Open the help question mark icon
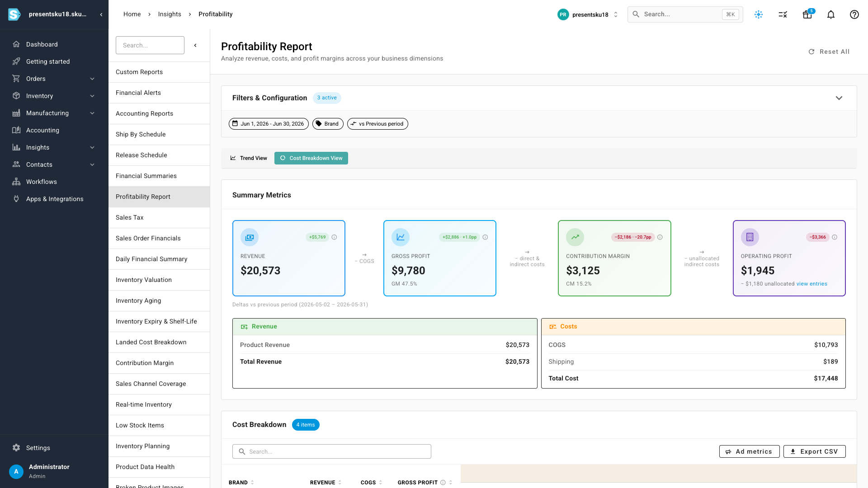The height and width of the screenshot is (488, 868). pos(854,14)
